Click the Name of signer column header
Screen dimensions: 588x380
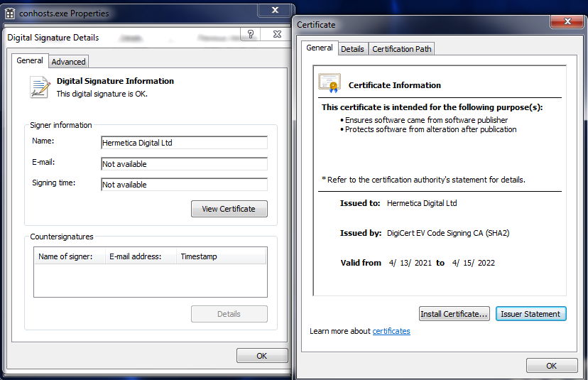[x=70, y=256]
